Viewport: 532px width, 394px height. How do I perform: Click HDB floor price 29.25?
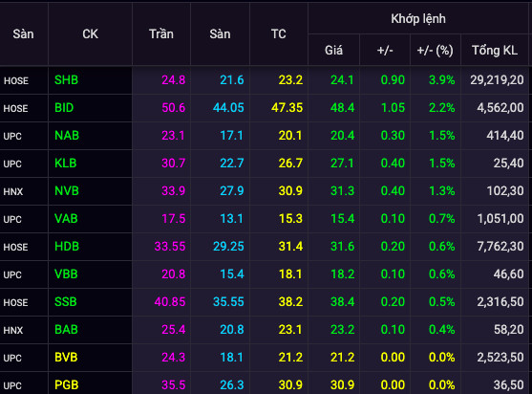(x=228, y=247)
